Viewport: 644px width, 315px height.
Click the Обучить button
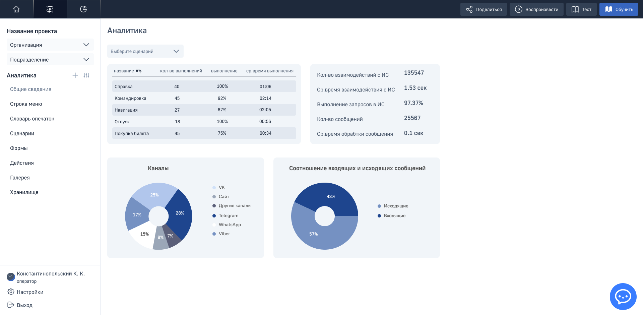click(619, 9)
